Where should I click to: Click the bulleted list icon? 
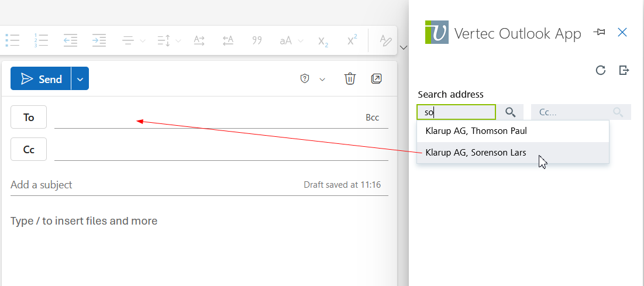coord(12,40)
